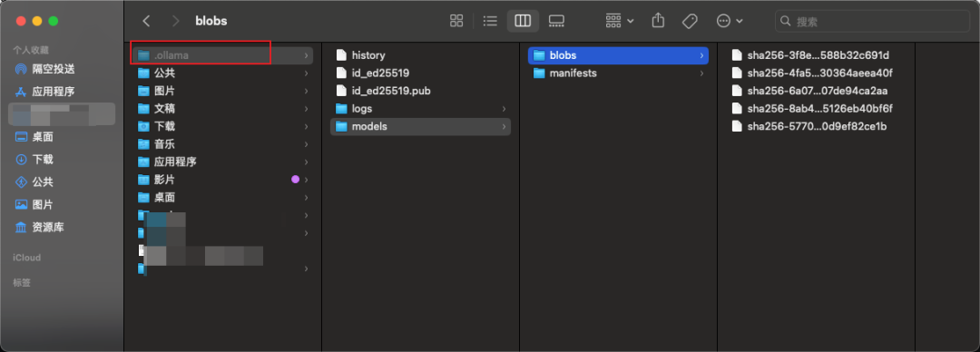This screenshot has width=980, height=352.
Task: Click the purple tag dot on 影片
Action: click(295, 180)
